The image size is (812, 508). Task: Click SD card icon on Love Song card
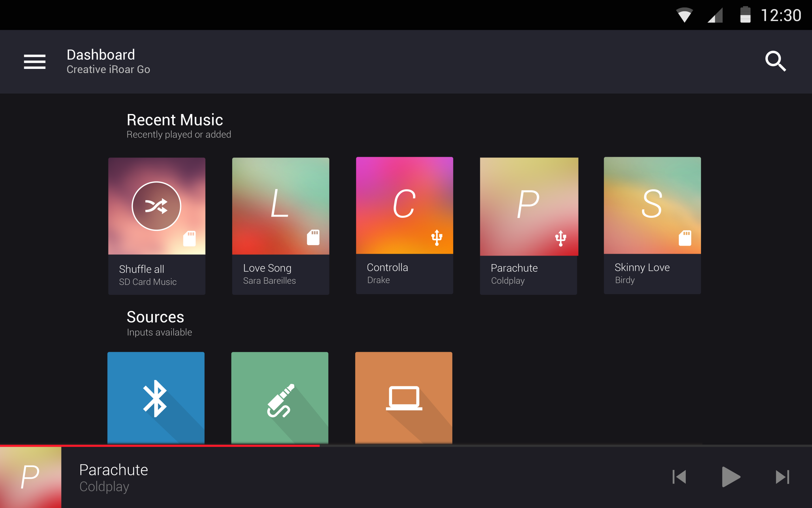[313, 237]
